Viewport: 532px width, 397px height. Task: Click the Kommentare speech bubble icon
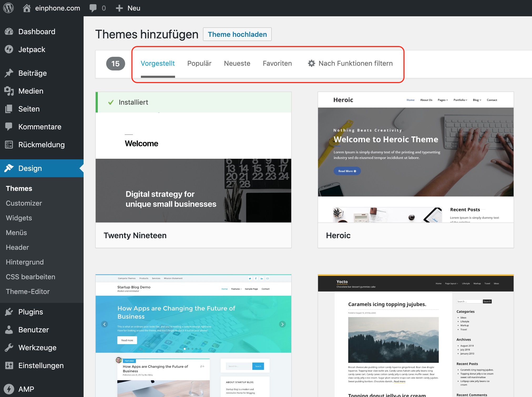(9, 127)
